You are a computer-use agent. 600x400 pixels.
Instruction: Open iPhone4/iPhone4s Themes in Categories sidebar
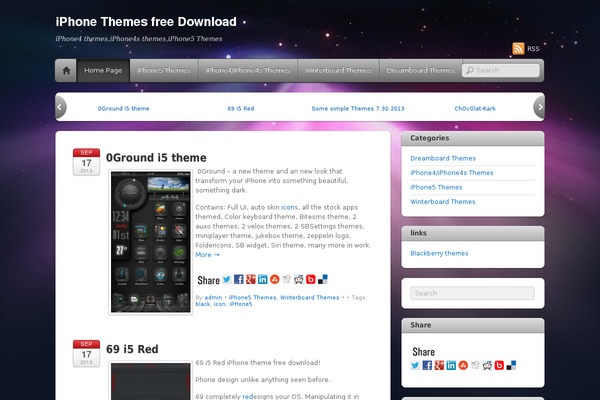(452, 173)
